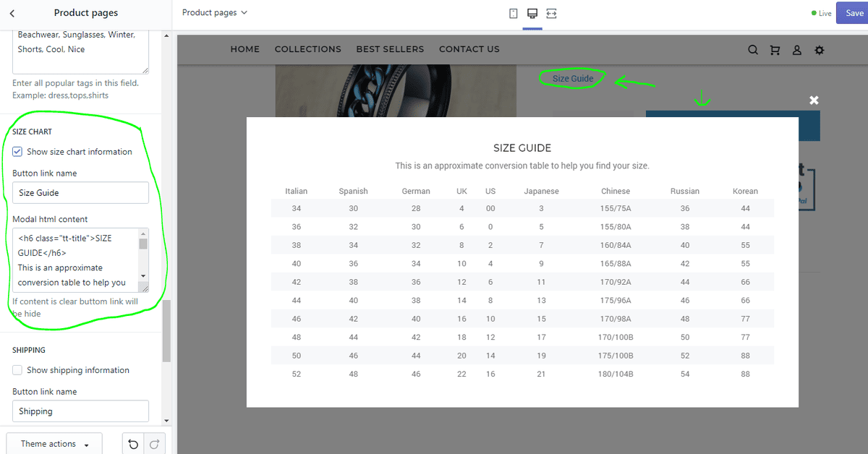Viewport: 868px width, 454px height.
Task: Click the Size Guide button name field
Action: point(80,193)
